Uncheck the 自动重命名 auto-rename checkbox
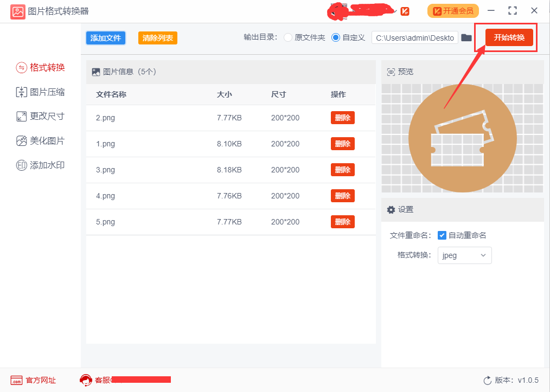Screen dimensions: 550x392 (443, 235)
